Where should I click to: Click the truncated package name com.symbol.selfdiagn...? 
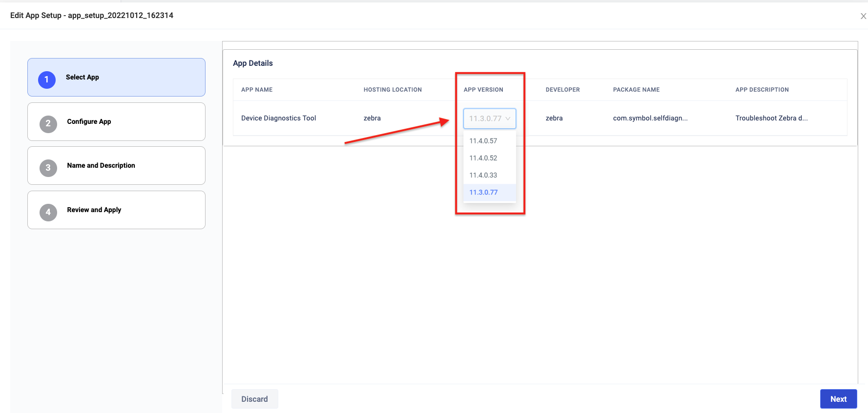[650, 118]
